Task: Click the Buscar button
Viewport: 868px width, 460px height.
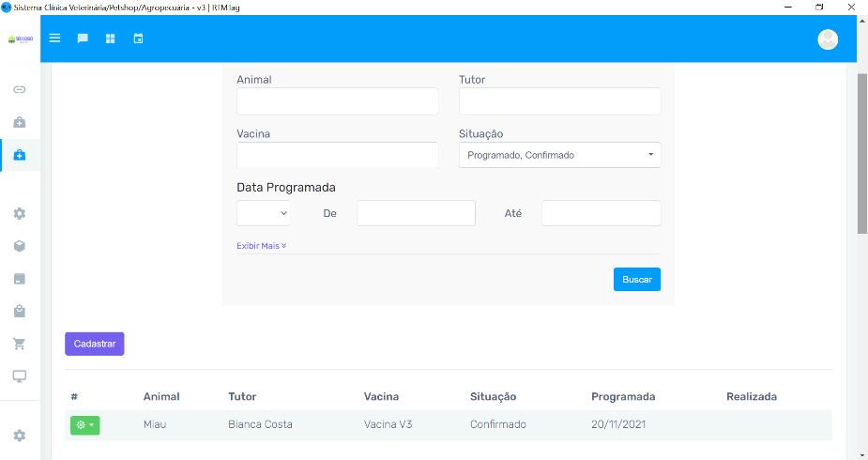Action: [636, 280]
